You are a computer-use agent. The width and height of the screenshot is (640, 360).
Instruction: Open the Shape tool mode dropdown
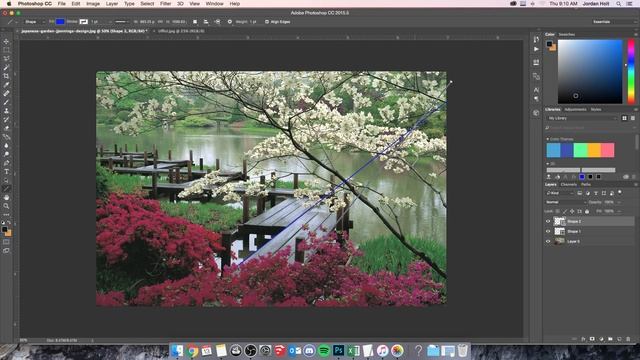coord(34,22)
